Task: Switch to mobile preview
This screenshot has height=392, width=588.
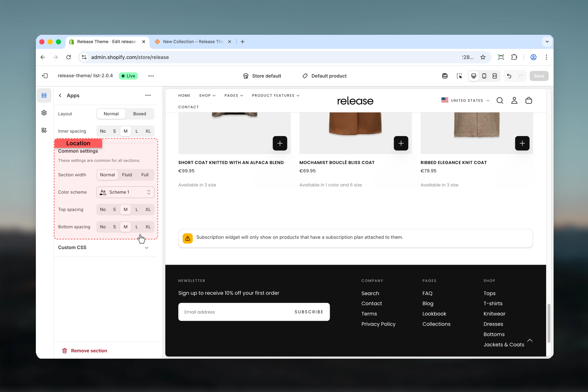Action: point(484,76)
